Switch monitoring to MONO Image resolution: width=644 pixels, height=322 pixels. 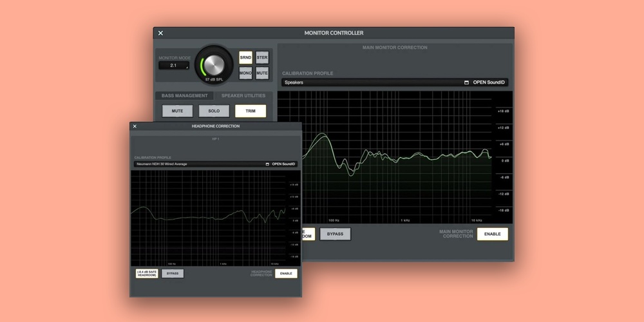pyautogui.click(x=245, y=73)
